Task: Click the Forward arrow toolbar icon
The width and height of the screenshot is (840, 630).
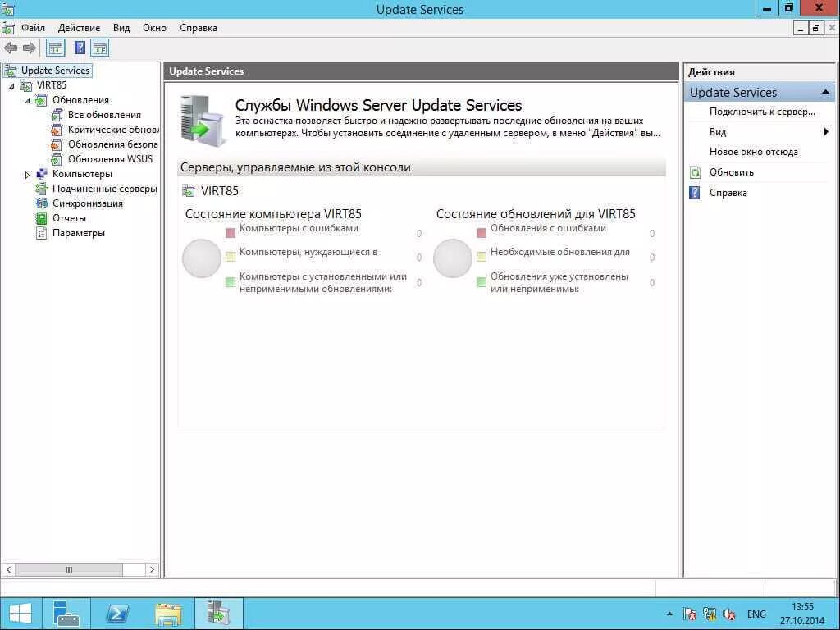Action: coord(30,48)
